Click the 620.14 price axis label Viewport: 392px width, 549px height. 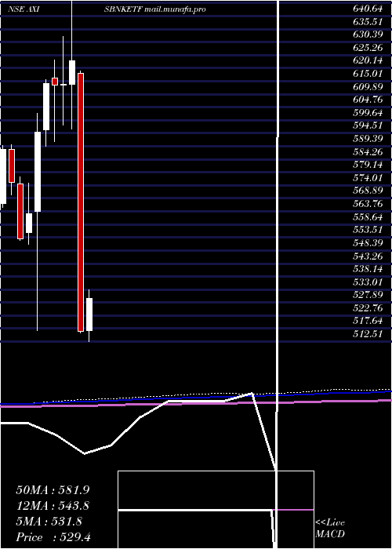(367, 61)
